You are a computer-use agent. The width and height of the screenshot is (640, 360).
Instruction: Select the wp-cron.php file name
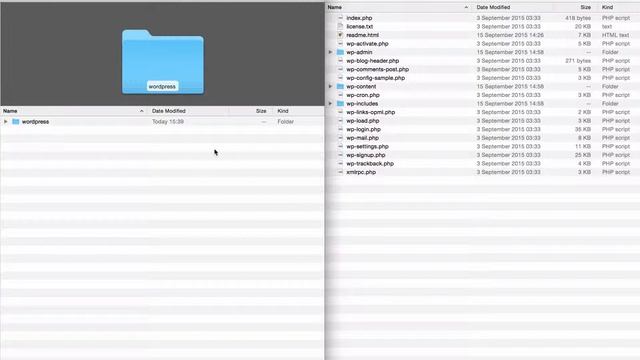(363, 95)
